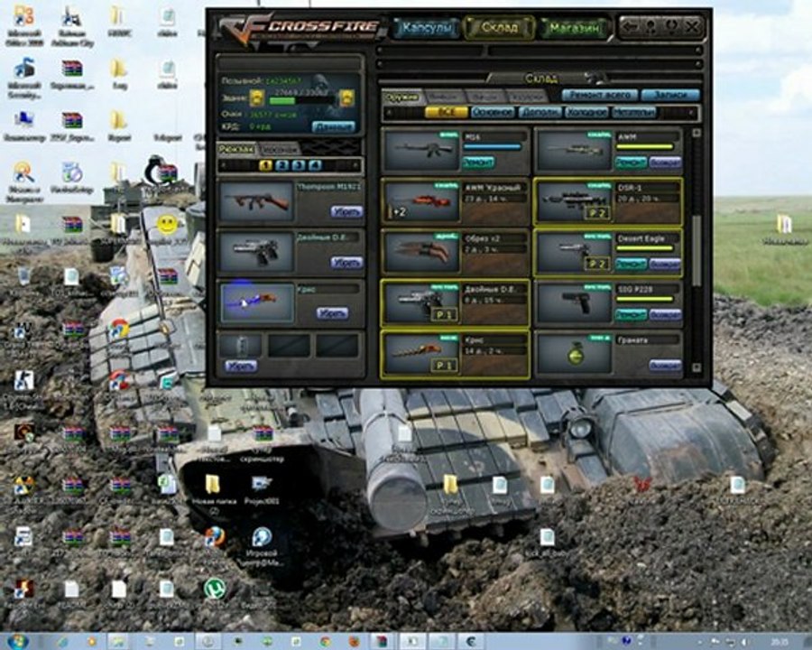Click the inventory scrollbar thumb
The height and width of the screenshot is (650, 812).
pyautogui.click(x=696, y=251)
